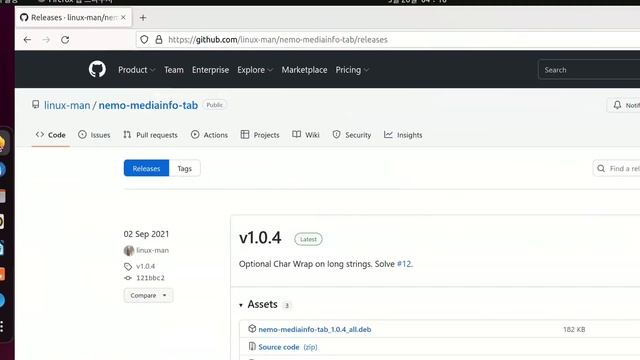Click the GitHub Search field
The height and width of the screenshot is (360, 640).
(589, 70)
